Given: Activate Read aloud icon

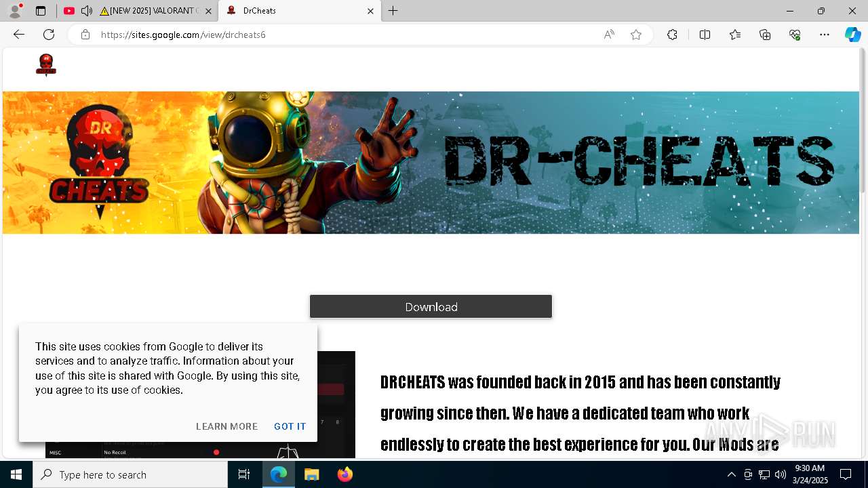Looking at the screenshot, I should 609,35.
